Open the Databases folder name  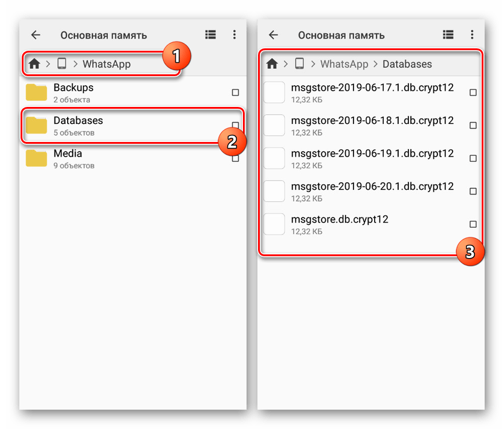coord(78,120)
